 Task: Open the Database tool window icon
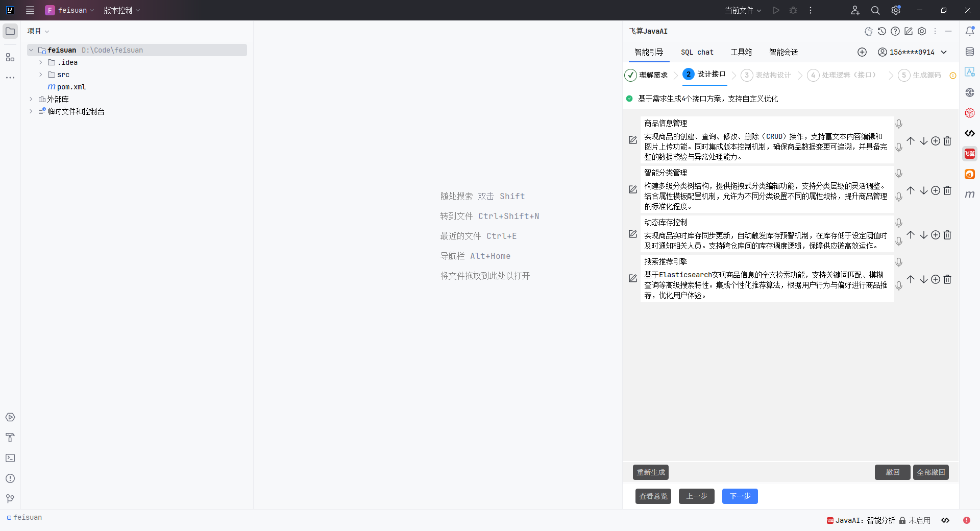tap(970, 52)
